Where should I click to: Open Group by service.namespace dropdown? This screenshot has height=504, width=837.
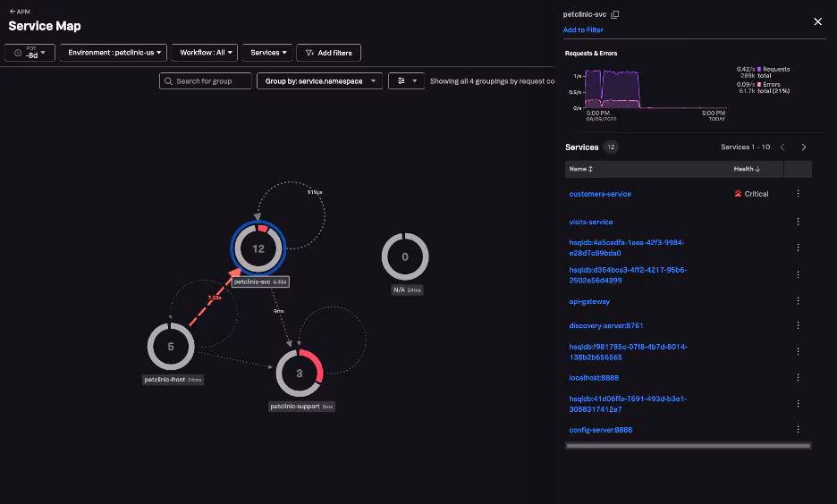pos(319,81)
